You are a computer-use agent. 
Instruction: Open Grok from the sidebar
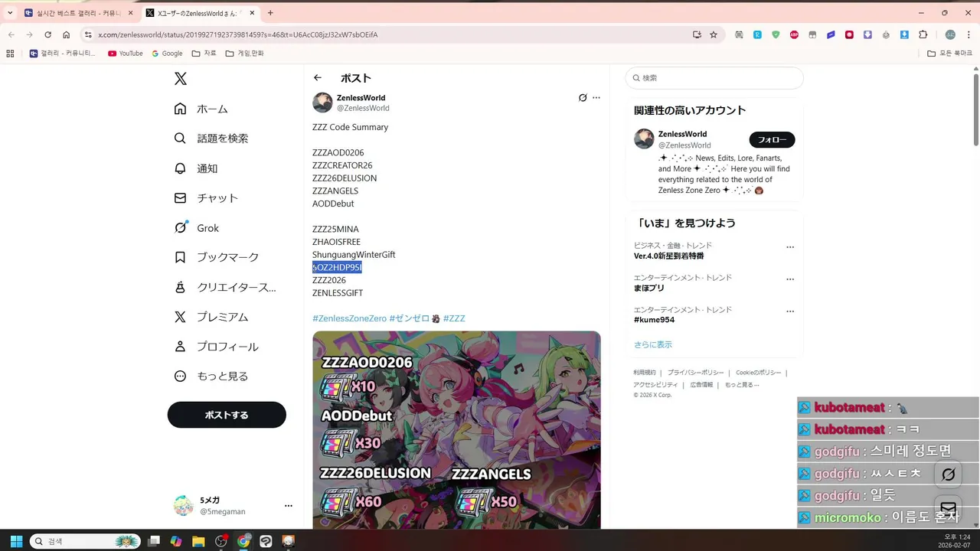(196, 228)
